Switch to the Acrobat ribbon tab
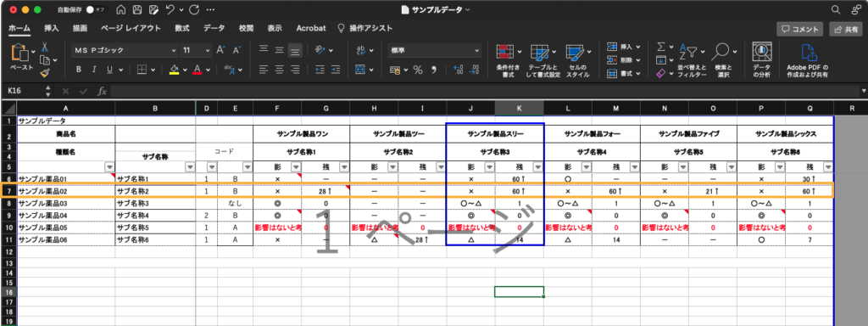The height and width of the screenshot is (326, 868). (x=311, y=28)
